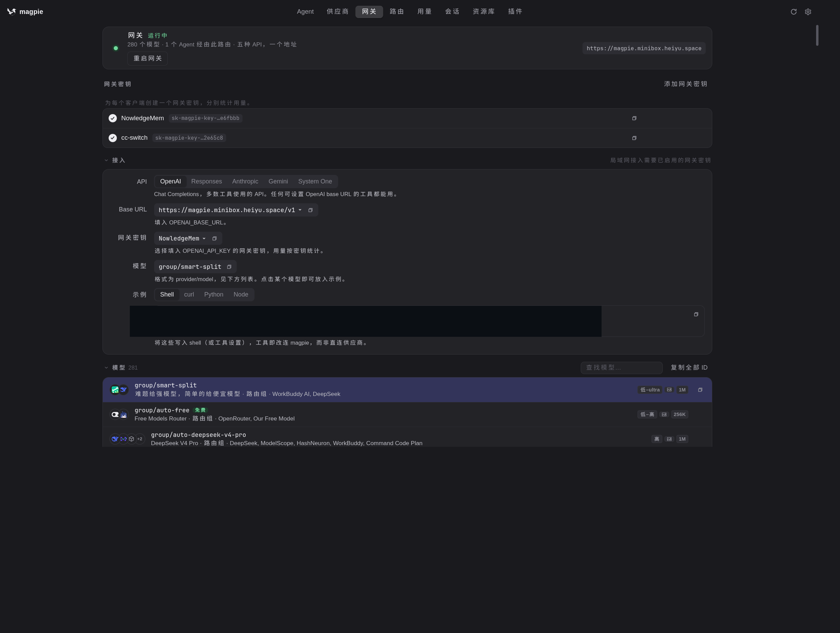Click 添加网关密钥
This screenshot has width=840, height=633.
click(686, 84)
